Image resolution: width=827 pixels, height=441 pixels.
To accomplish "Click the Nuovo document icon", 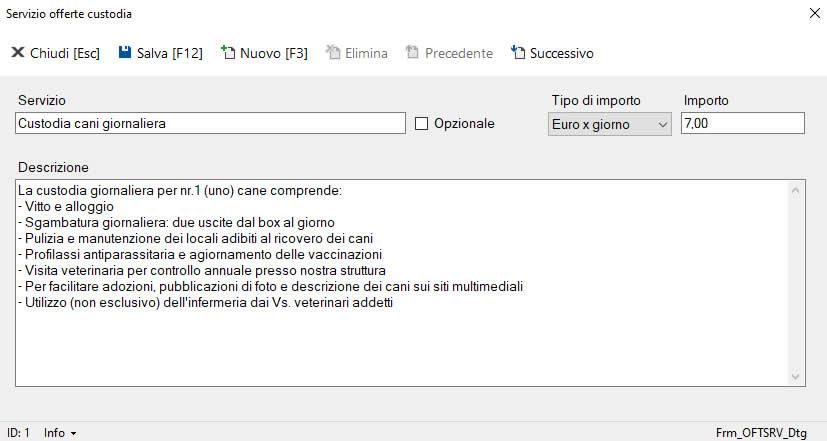I will (228, 53).
